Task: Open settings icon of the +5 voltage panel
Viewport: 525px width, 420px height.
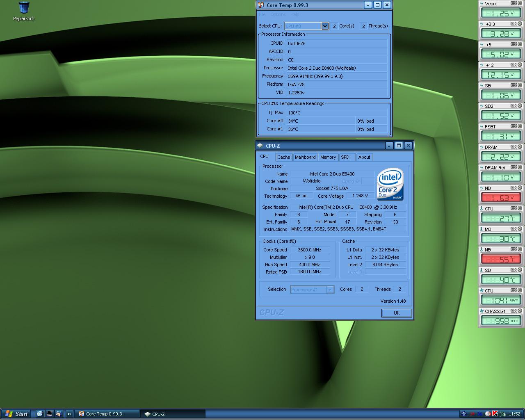Action: click(x=514, y=44)
